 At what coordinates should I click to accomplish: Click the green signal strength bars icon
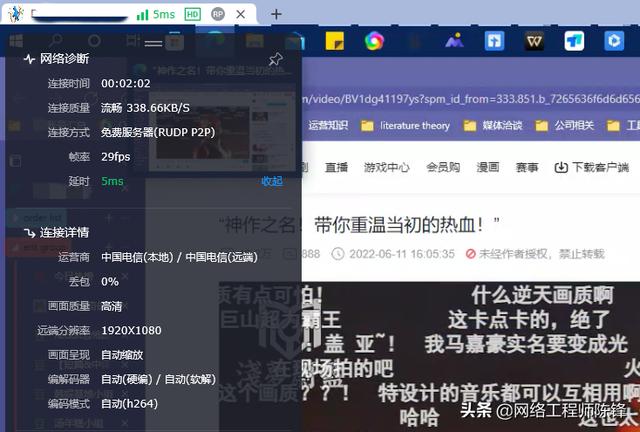click(142, 16)
